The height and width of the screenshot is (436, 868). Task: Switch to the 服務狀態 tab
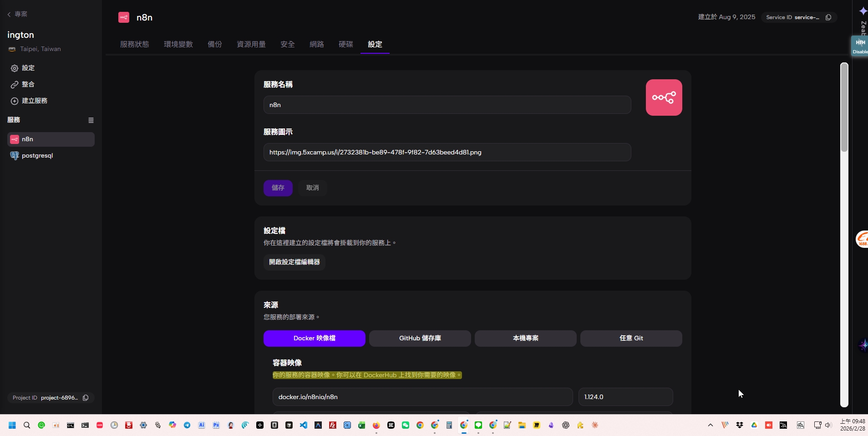(x=135, y=44)
